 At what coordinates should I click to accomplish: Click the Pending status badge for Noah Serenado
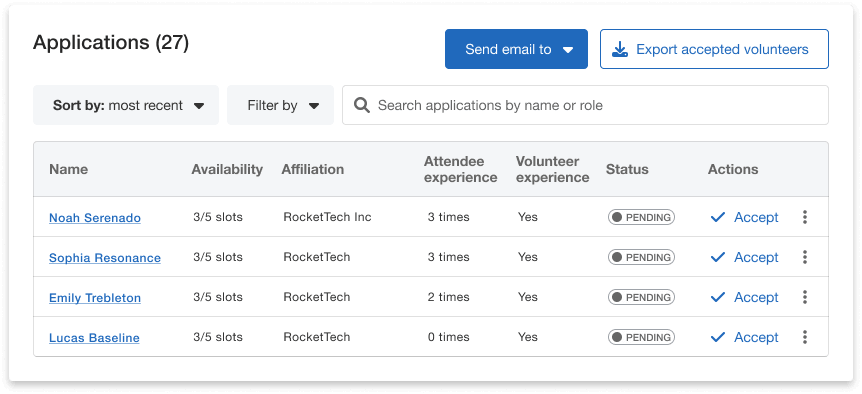(x=641, y=217)
